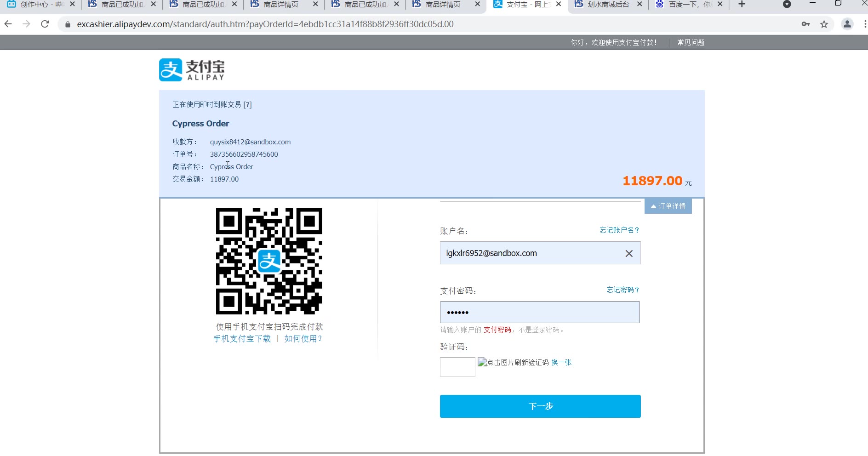This screenshot has width=868, height=456.
Task: Click the Cypress Order heading
Action: coord(200,123)
